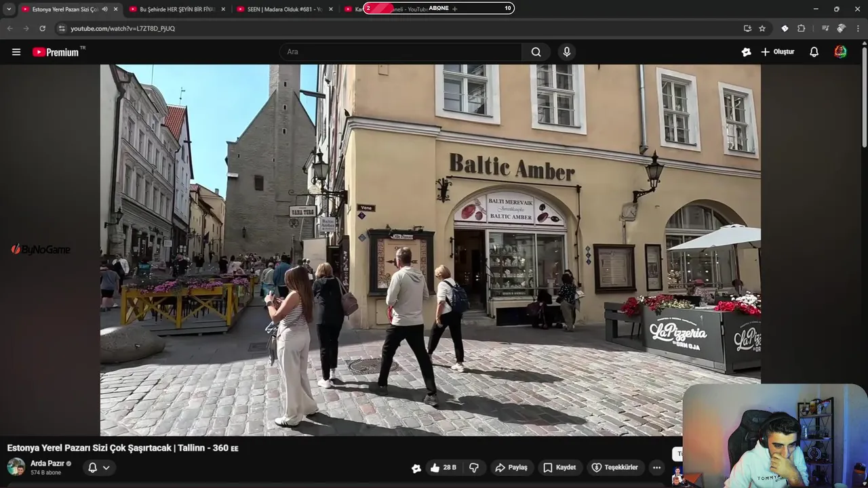Image resolution: width=868 pixels, height=488 pixels.
Task: Open browser extensions puzzle icon
Action: click(801, 28)
